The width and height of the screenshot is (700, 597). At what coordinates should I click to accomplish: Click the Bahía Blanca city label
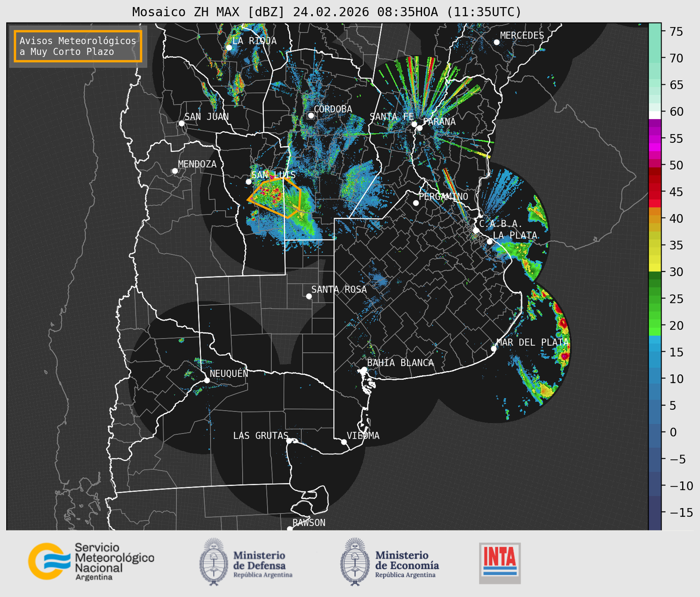click(400, 363)
